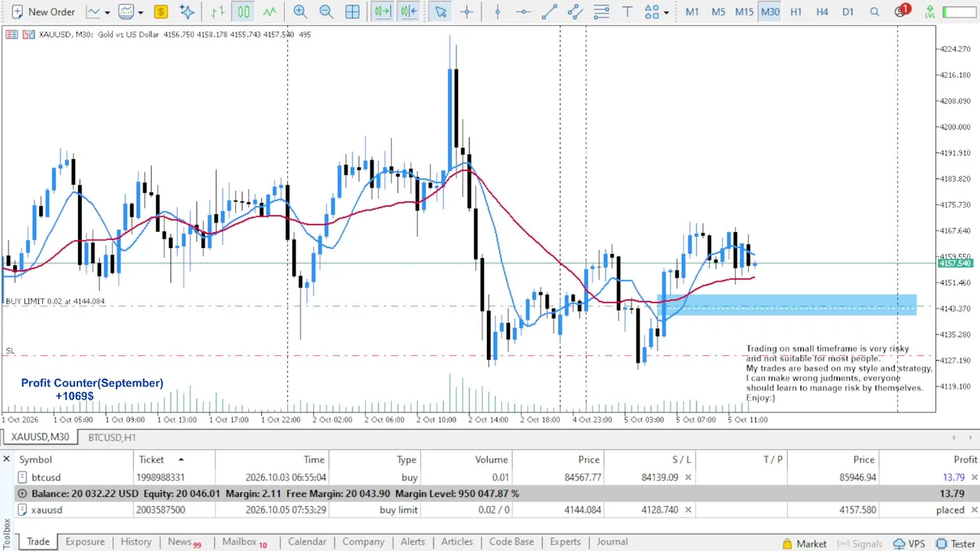Viewport: 980px width, 551px height.
Task: Switch chart to line chart
Action: [x=269, y=11]
